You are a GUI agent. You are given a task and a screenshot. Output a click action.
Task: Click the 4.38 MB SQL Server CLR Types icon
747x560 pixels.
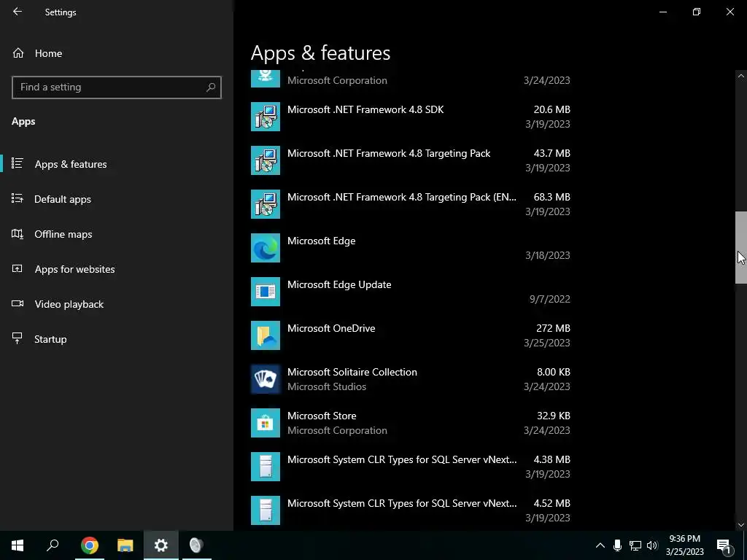pyautogui.click(x=266, y=467)
